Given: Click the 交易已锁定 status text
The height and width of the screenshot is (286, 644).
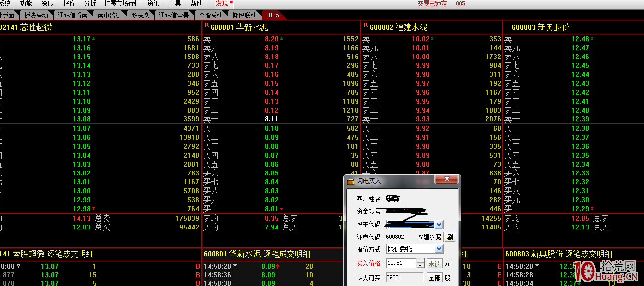Looking at the screenshot, I should (432, 4).
